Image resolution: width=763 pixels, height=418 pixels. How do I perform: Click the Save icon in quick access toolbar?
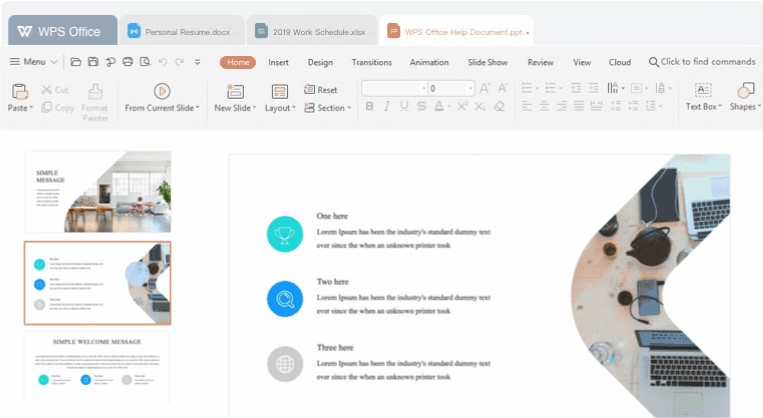93,62
